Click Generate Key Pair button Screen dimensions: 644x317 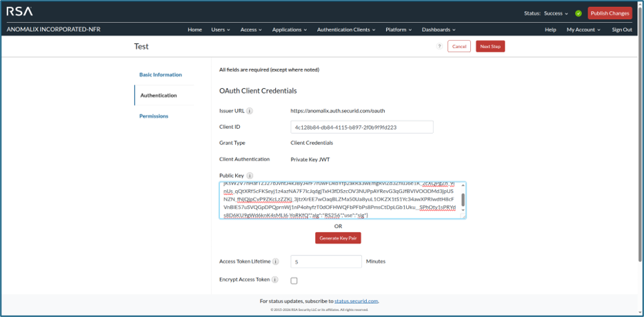[338, 238]
